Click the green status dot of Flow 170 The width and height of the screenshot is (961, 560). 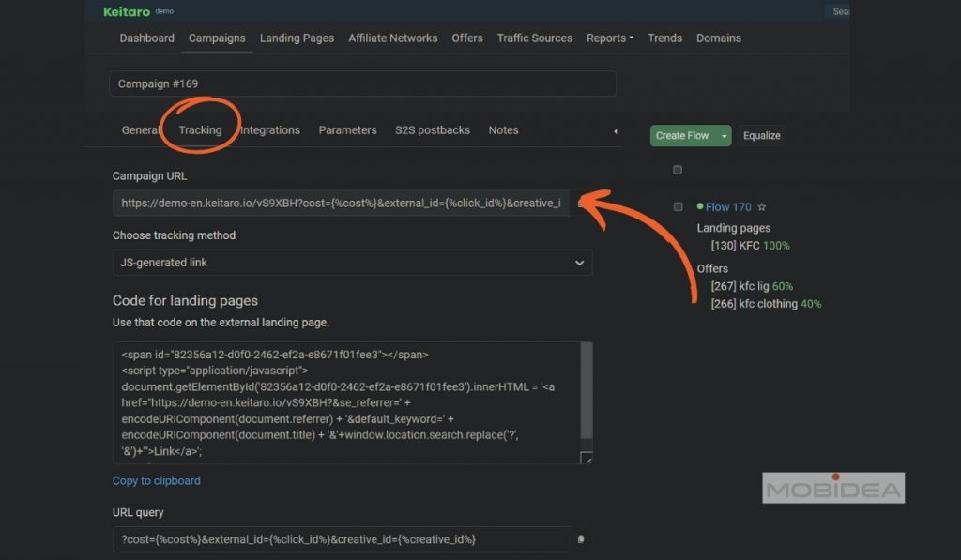pyautogui.click(x=700, y=206)
